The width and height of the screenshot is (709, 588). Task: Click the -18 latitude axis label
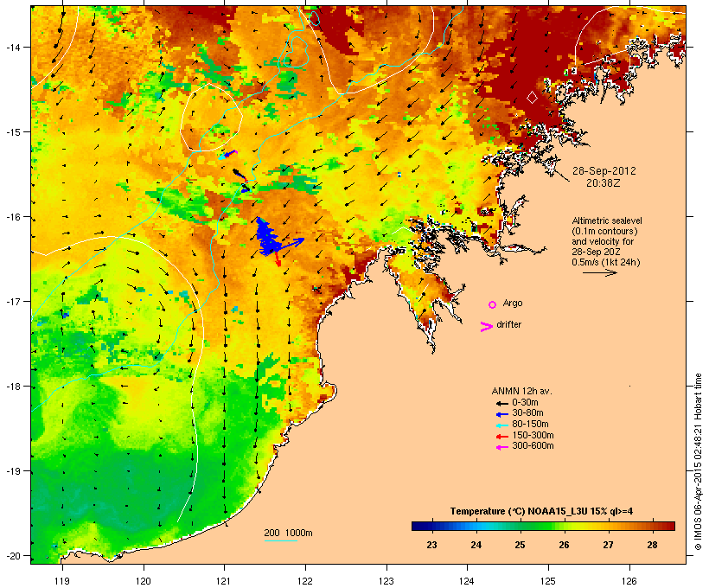[12, 387]
